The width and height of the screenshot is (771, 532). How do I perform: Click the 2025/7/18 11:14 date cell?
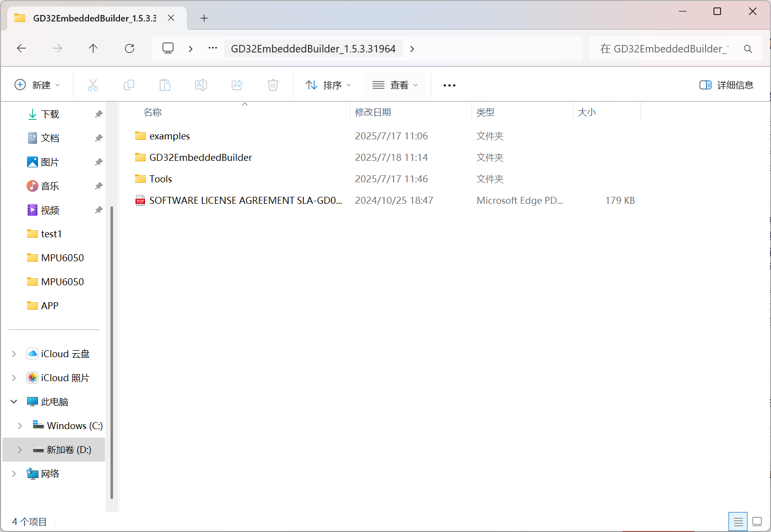[391, 157]
